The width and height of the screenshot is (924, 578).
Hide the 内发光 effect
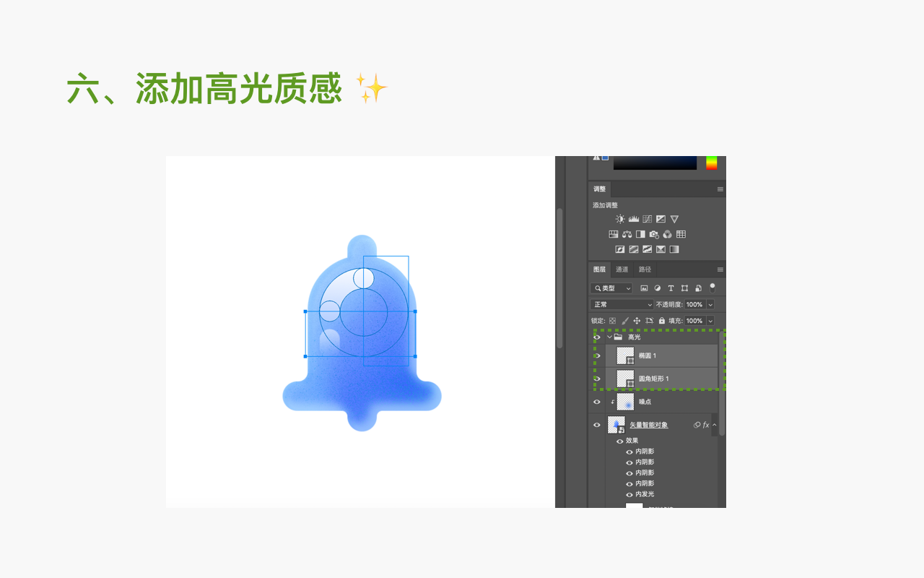(x=629, y=494)
